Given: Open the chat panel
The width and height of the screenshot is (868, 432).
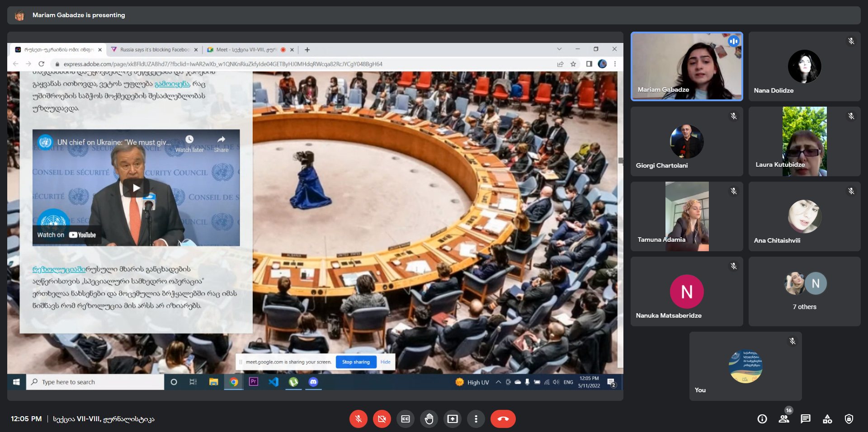Looking at the screenshot, I should click(806, 419).
